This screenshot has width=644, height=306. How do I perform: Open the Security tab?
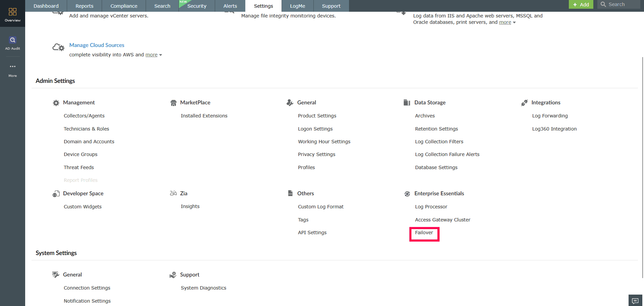click(x=197, y=6)
